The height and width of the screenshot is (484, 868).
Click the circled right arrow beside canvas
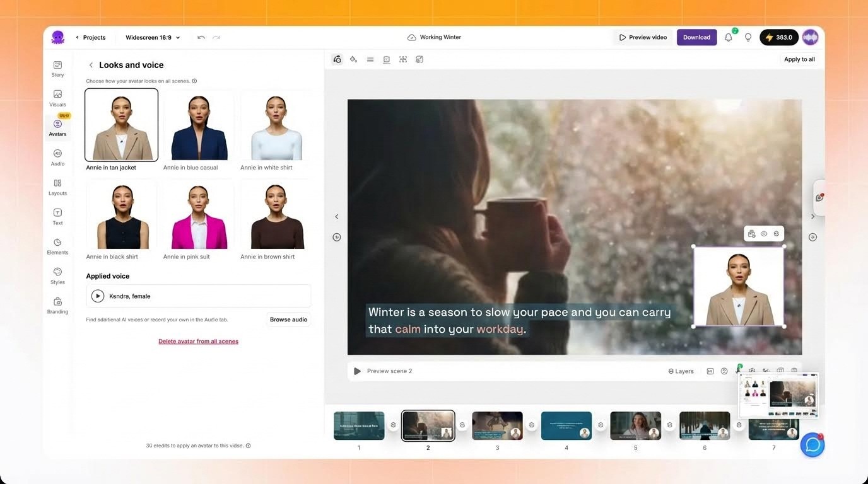point(812,237)
